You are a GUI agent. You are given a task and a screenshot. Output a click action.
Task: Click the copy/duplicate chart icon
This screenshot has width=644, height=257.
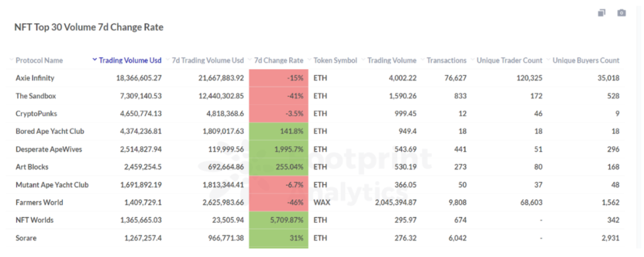point(602,13)
